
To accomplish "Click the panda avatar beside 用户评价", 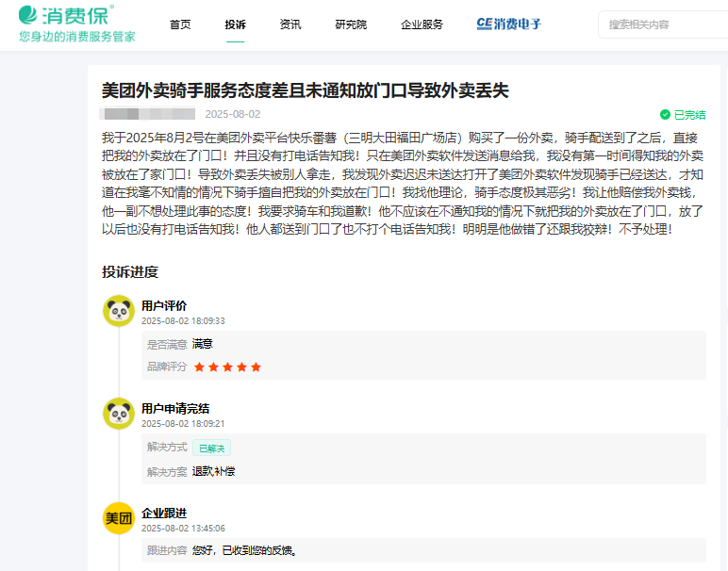I will click(119, 311).
